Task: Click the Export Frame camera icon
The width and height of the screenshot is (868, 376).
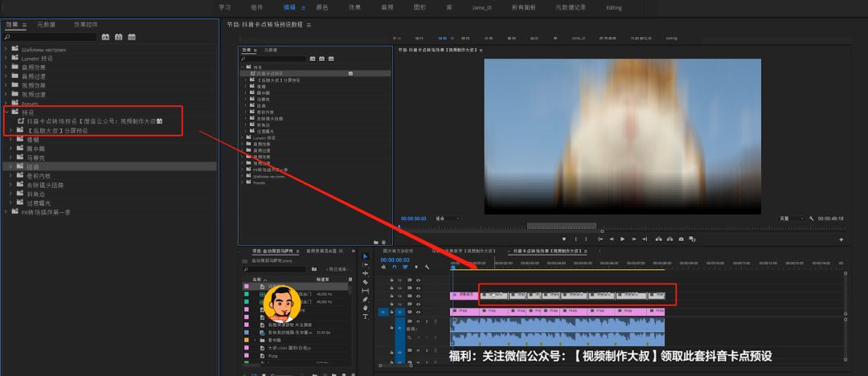Action: click(x=681, y=239)
